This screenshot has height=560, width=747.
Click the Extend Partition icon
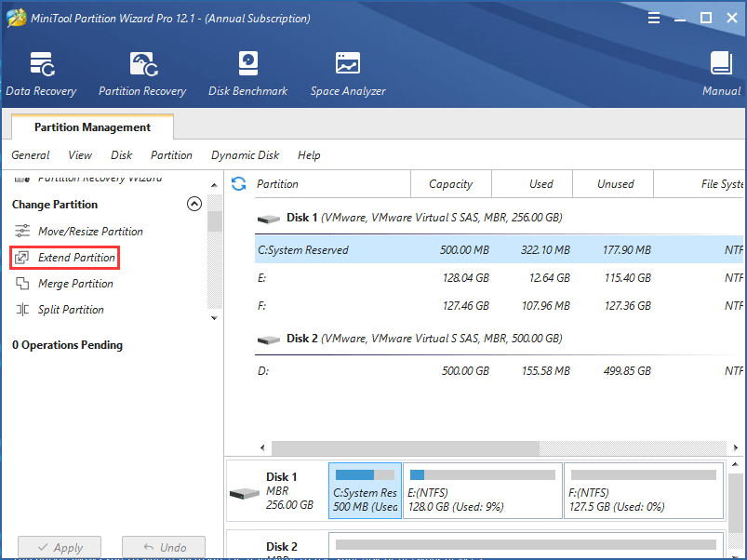coord(22,258)
